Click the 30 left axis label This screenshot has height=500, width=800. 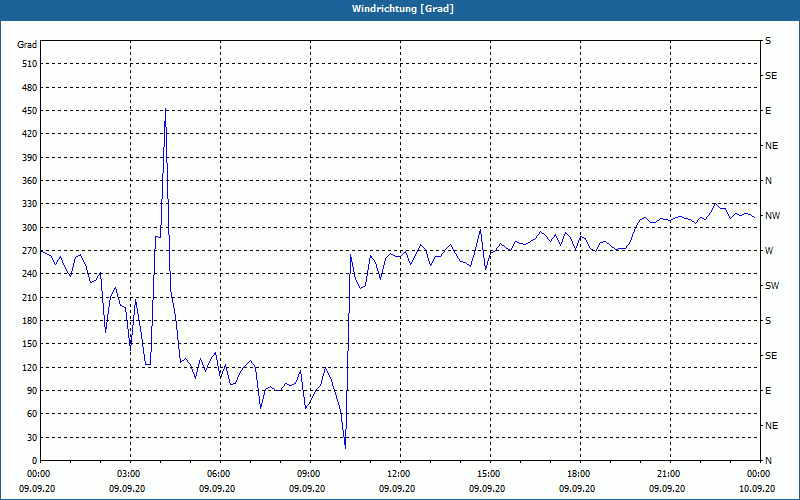pyautogui.click(x=31, y=437)
